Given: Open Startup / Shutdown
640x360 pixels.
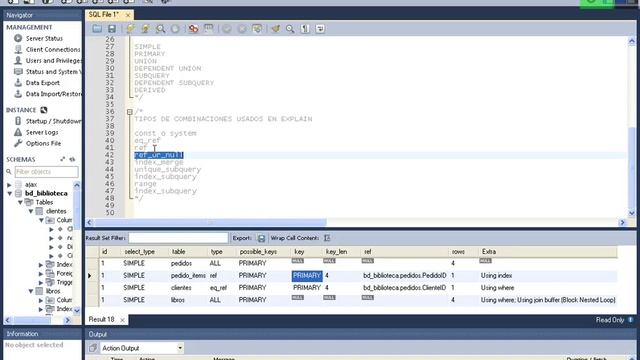Looking at the screenshot, I should coord(53,121).
